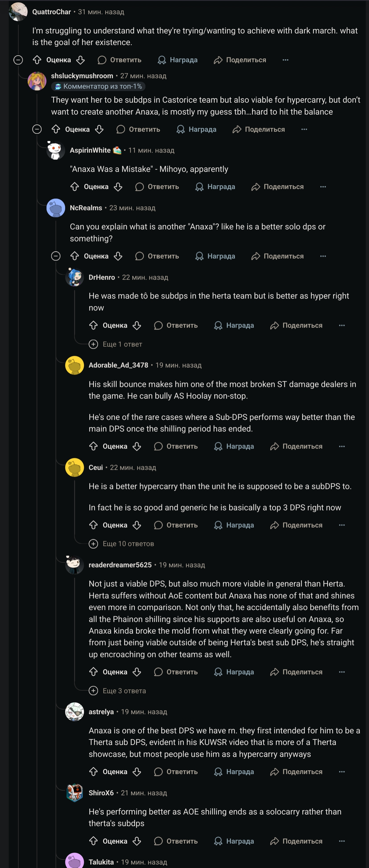The image size is (369, 868).
Task: Click award icon on NcRealms' comment
Action: tap(199, 256)
